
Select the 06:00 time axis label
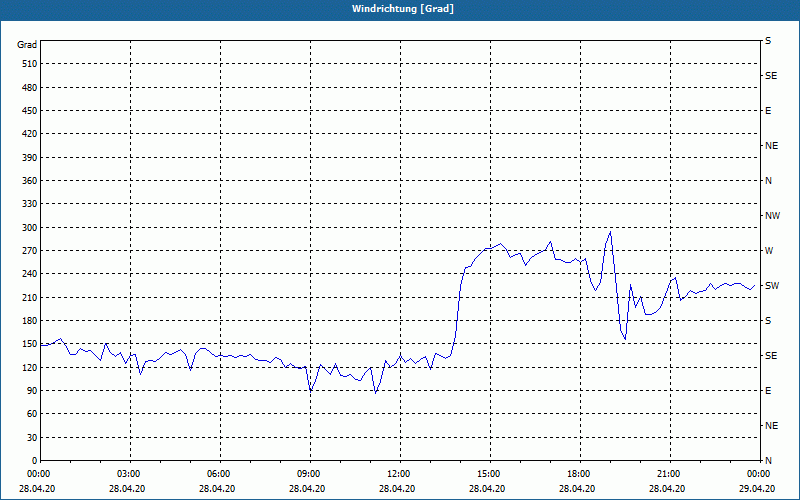(220, 473)
